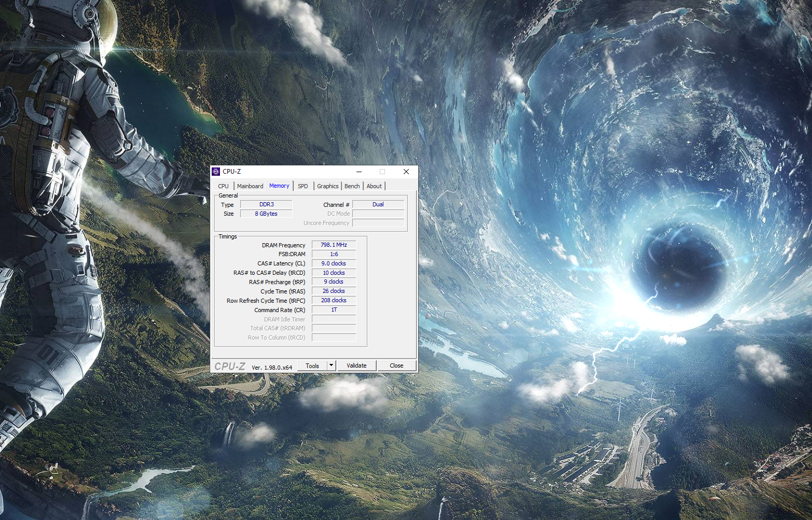Open the SPD tab
The image size is (812, 520).
click(303, 186)
